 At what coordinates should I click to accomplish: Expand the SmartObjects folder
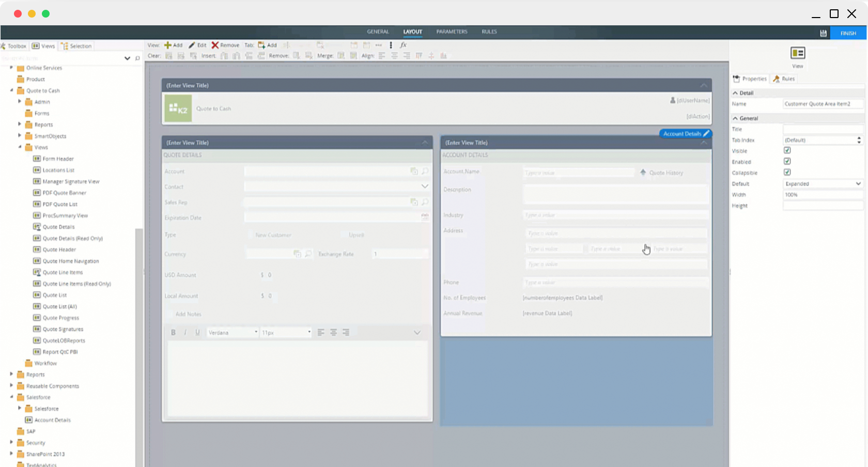[x=20, y=136]
